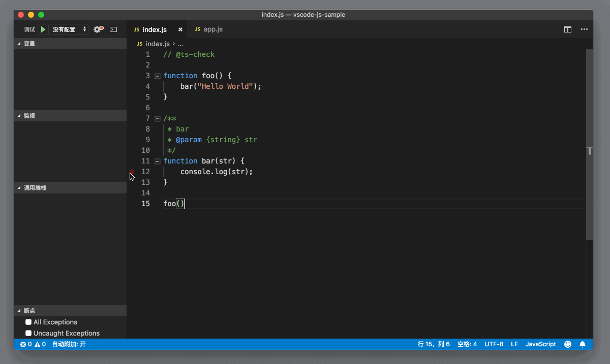The width and height of the screenshot is (610, 364).
Task: Start debugging with the green play icon
Action: pyautogui.click(x=43, y=29)
